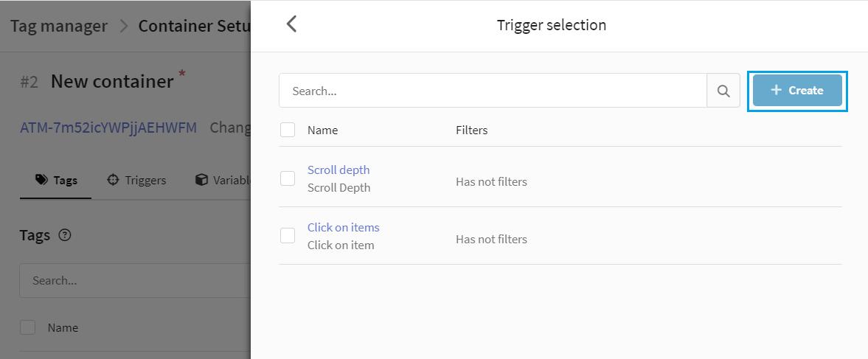
Task: Click the help icon next to Tags
Action: 65,235
